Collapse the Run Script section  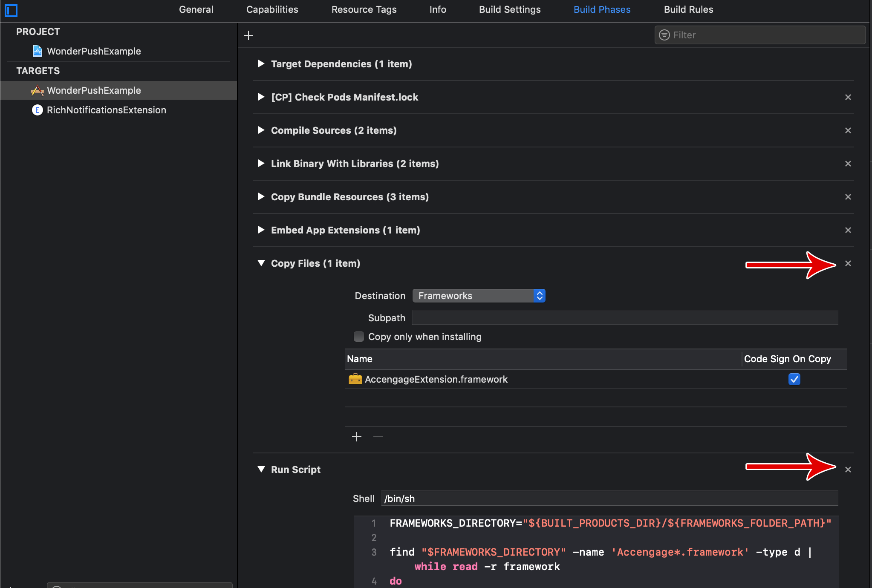point(261,470)
